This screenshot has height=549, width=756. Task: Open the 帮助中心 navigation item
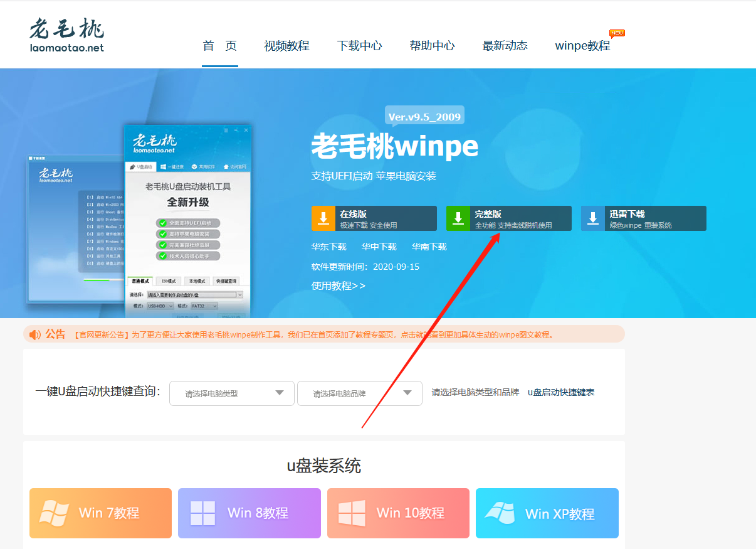point(432,46)
